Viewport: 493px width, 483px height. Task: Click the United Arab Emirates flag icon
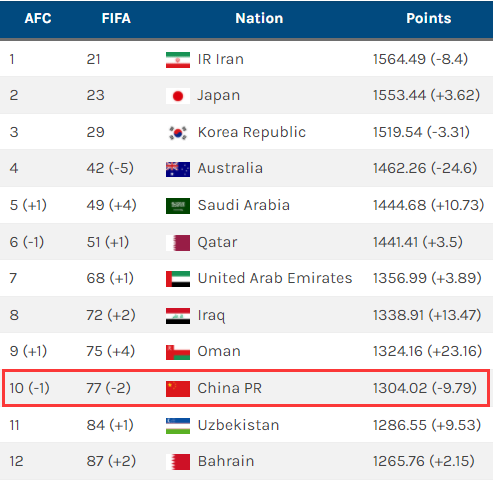pyautogui.click(x=178, y=279)
